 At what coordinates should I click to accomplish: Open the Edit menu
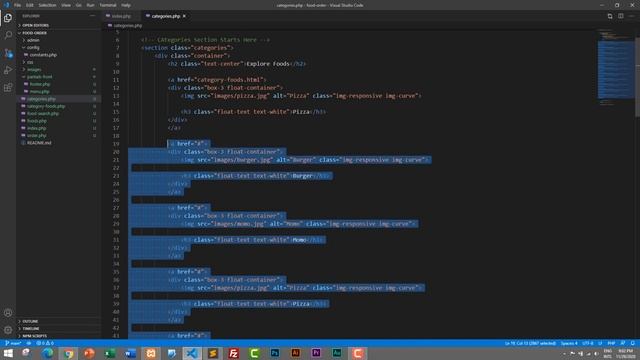[30, 5]
